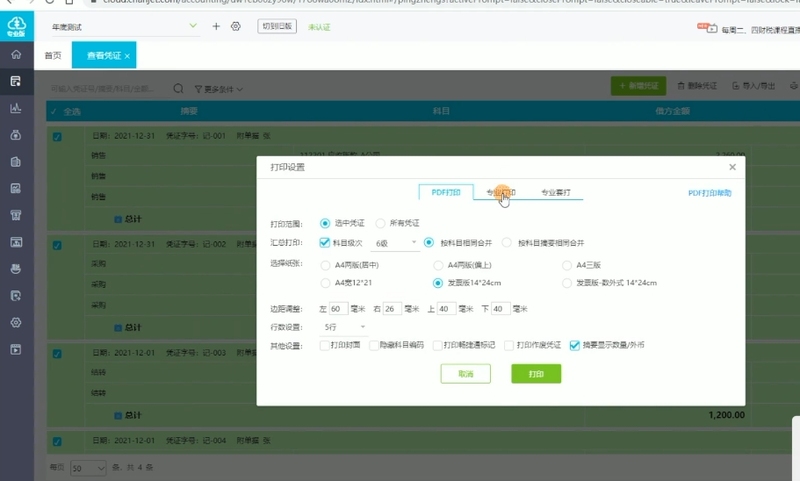Open the chart reports icon in sidebar

point(15,108)
